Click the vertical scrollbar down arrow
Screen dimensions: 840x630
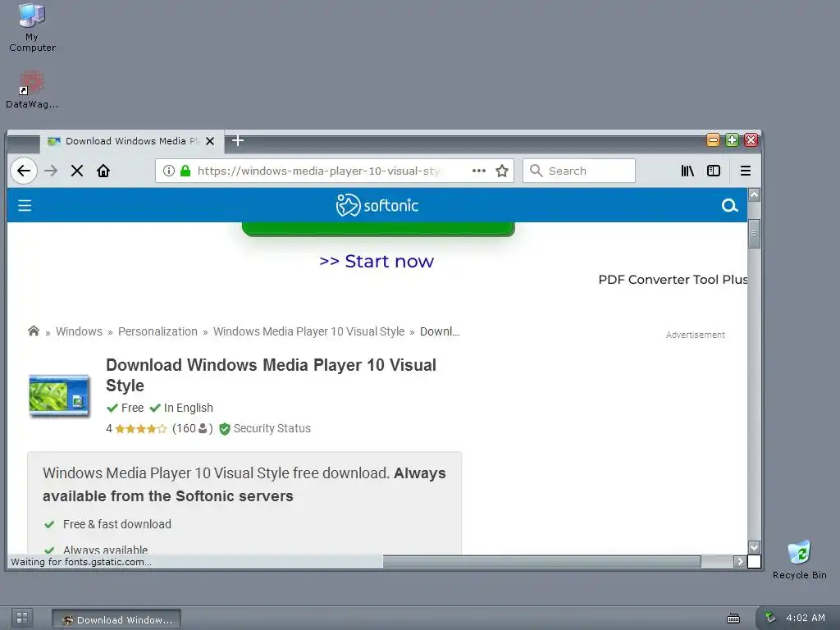point(755,547)
